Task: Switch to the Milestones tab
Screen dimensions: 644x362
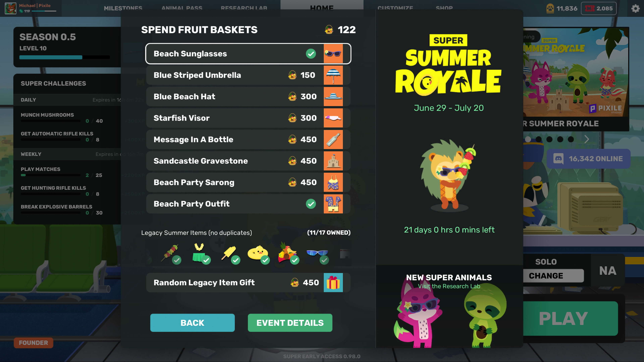Action: click(x=123, y=8)
